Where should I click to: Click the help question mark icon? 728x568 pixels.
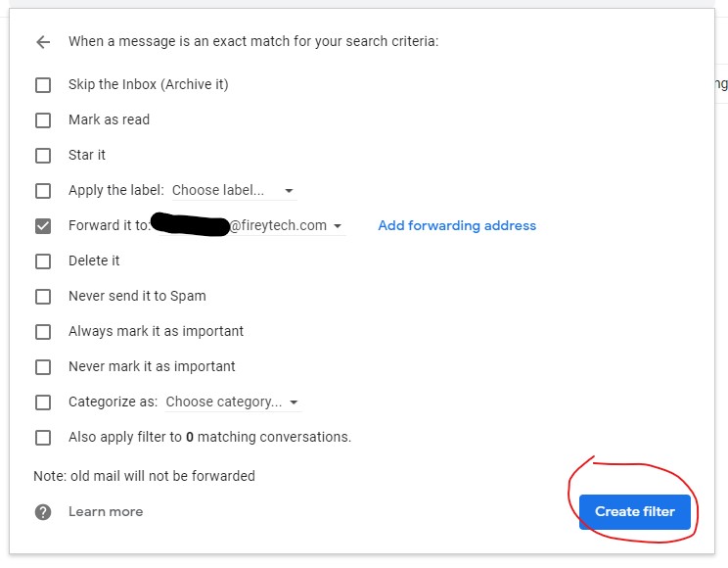[43, 512]
